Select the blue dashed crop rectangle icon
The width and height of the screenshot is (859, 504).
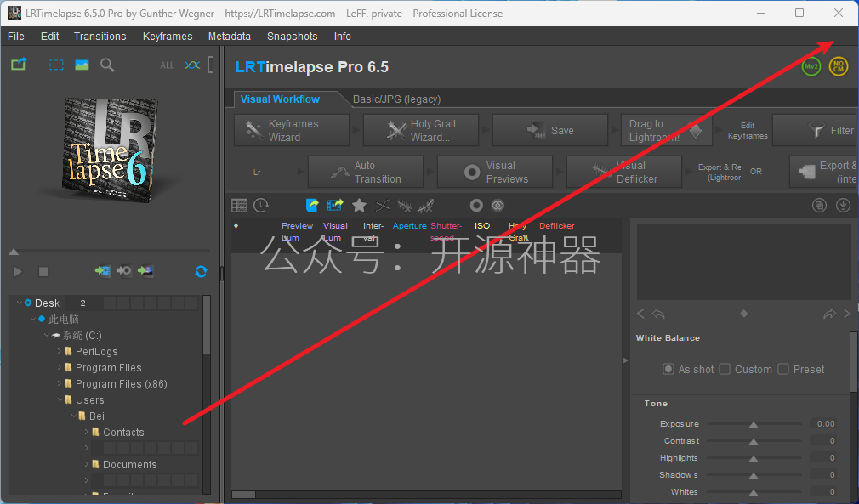56,65
